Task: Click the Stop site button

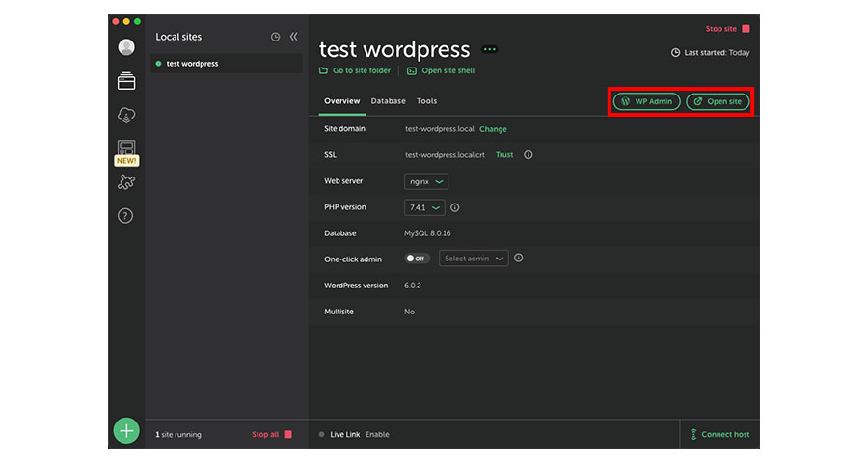Action: click(x=727, y=29)
